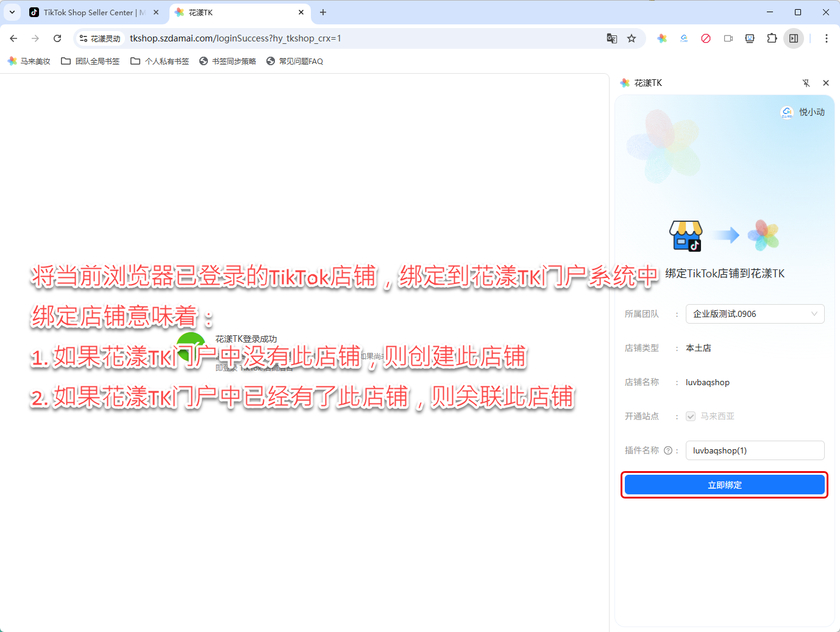Open the 团队全局书签 bookmark folder
This screenshot has width=840, height=632.
(x=90, y=61)
